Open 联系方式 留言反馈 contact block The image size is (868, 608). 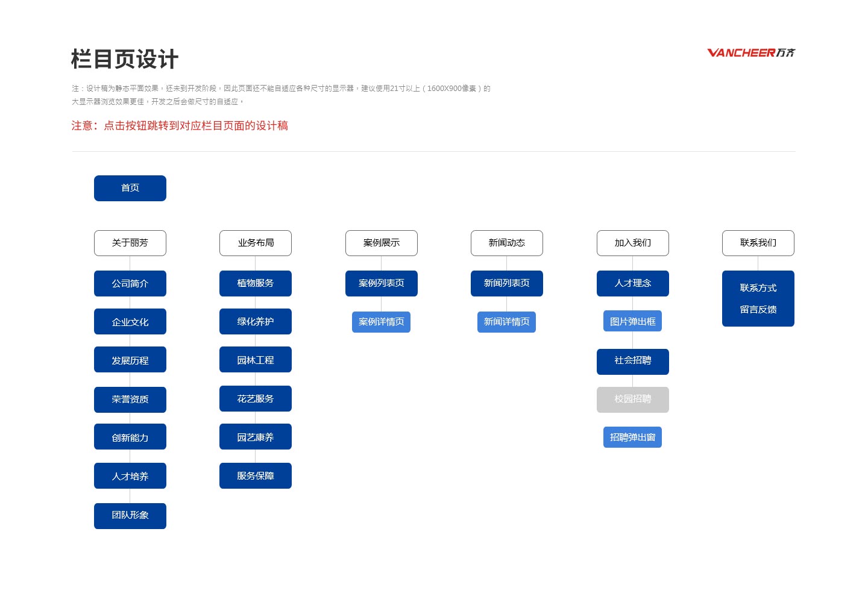click(x=758, y=298)
